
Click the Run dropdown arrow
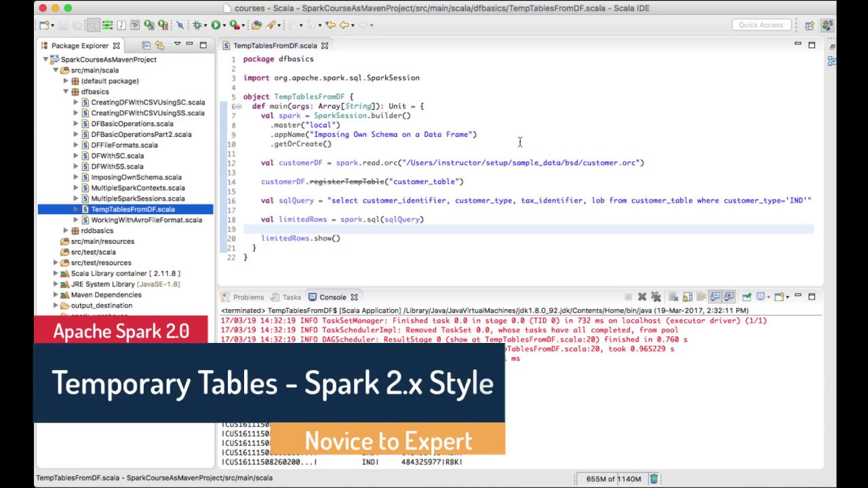pyautogui.click(x=224, y=25)
